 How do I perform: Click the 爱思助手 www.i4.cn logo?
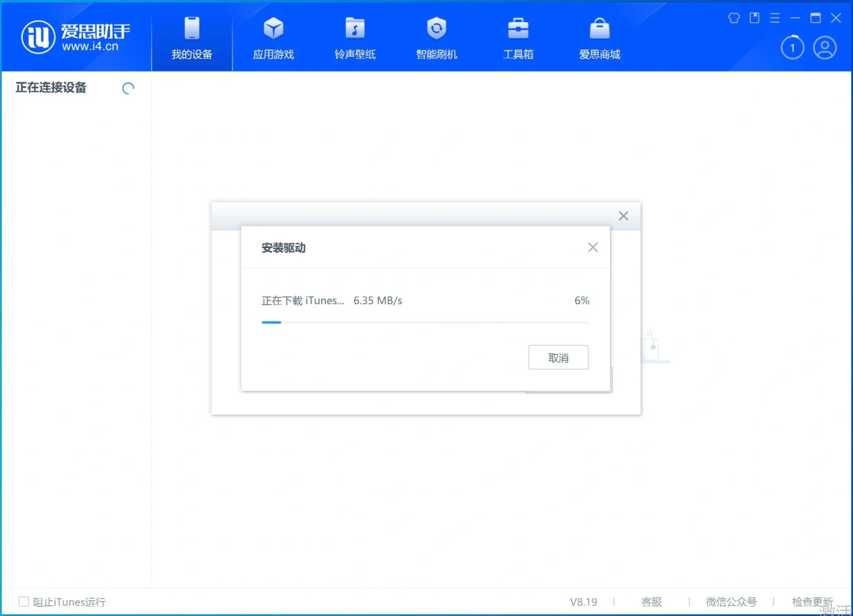point(76,37)
